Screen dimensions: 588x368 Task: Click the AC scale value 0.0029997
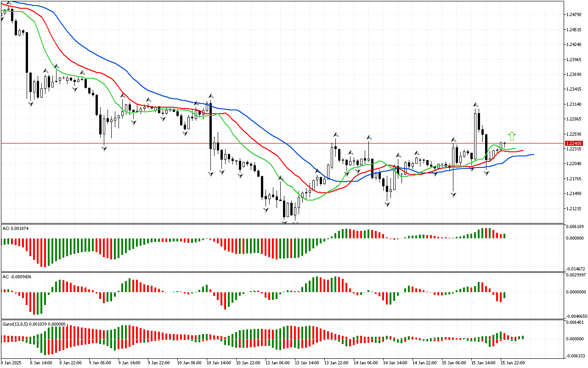(x=577, y=275)
